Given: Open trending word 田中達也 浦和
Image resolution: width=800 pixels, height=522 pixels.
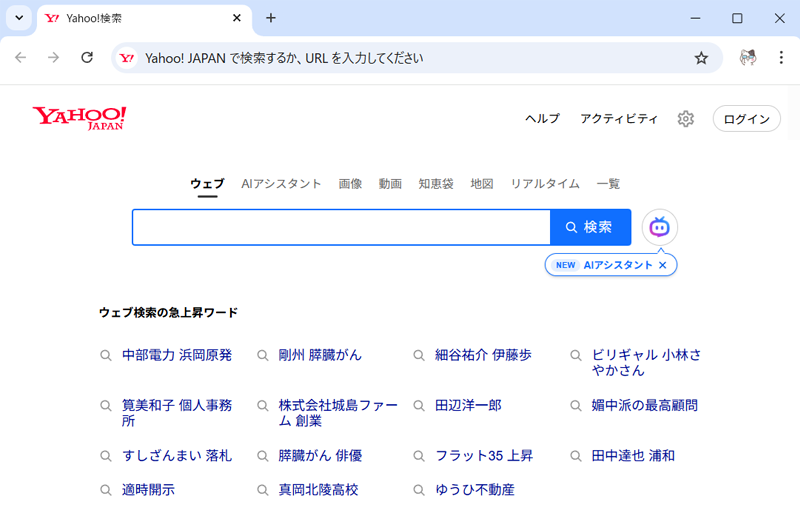Looking at the screenshot, I should [633, 456].
